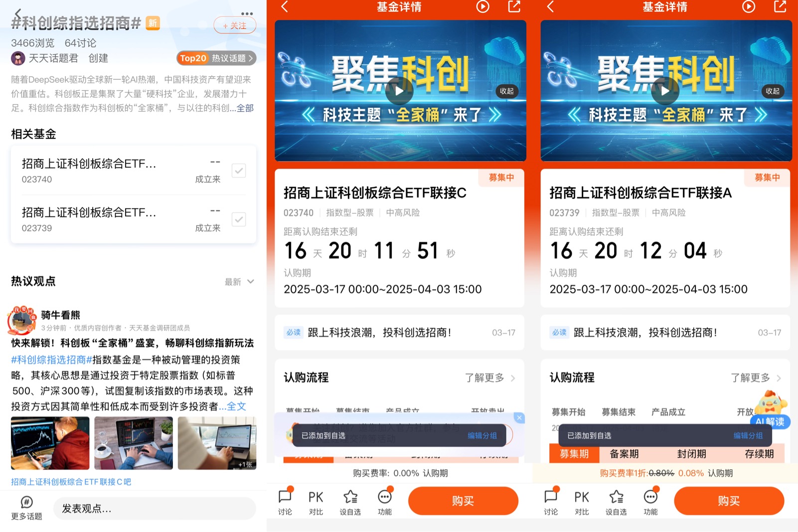Open the third post image marked +1张
Image resolution: width=798 pixels, height=532 pixels.
(x=217, y=443)
